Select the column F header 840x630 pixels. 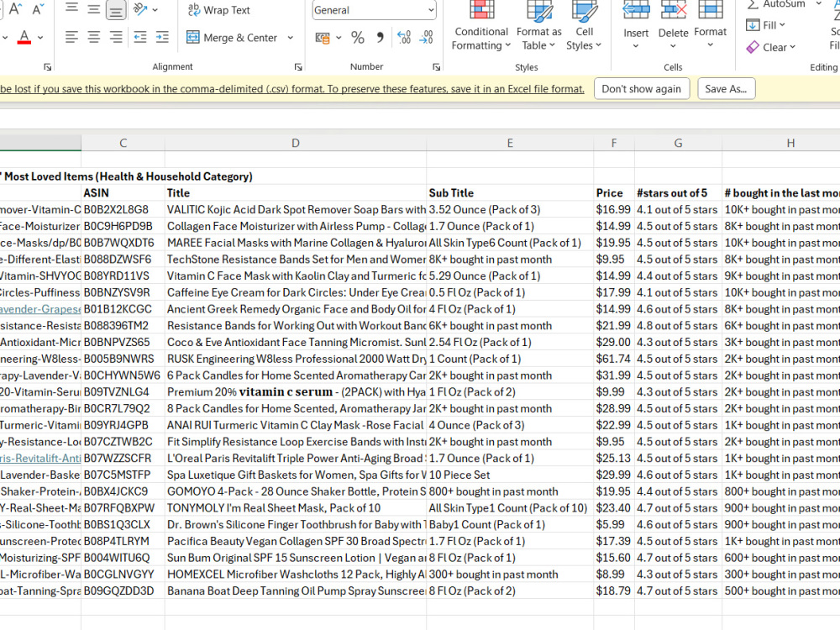tap(614, 143)
